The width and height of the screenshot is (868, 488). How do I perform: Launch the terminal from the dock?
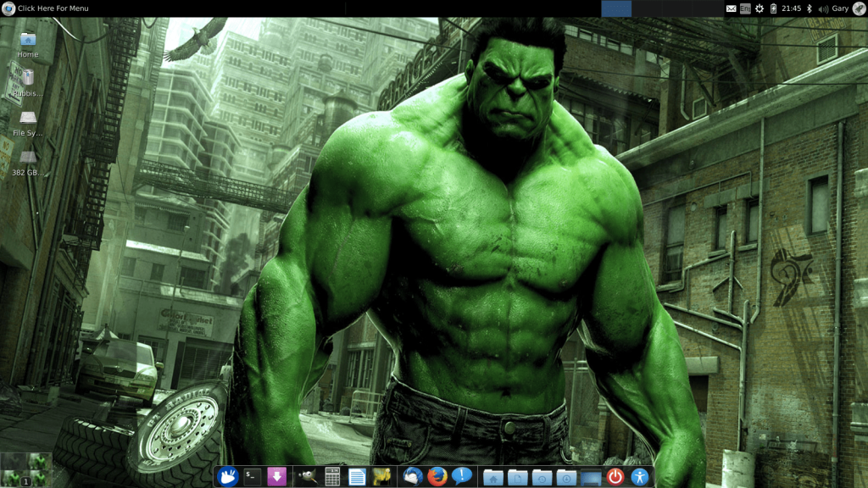tap(253, 476)
